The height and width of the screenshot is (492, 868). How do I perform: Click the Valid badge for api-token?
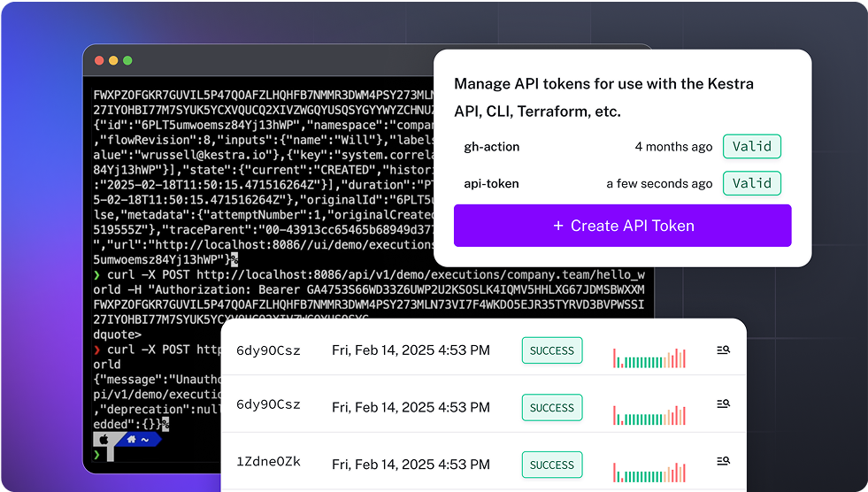click(x=751, y=183)
